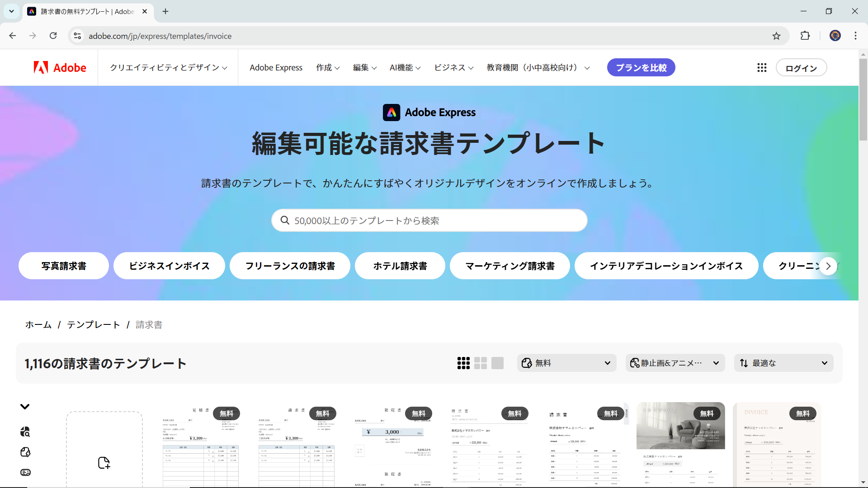Image resolution: width=868 pixels, height=488 pixels.
Task: Open the 見積書 template thumbnail
Action: [x=201, y=445]
